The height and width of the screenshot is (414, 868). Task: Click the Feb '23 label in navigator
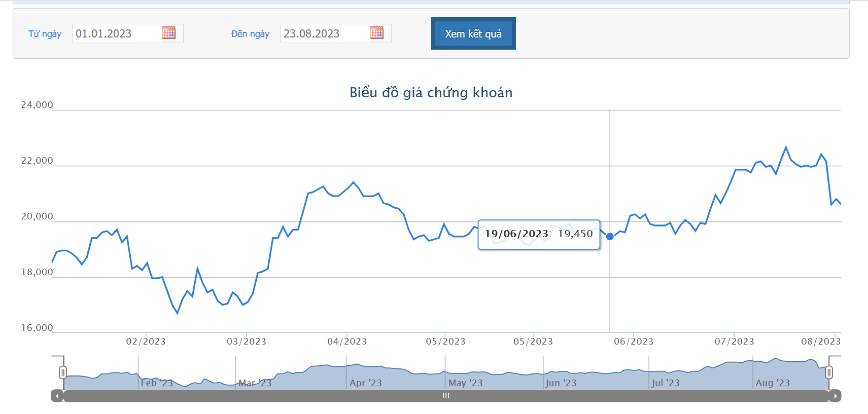pos(157,383)
